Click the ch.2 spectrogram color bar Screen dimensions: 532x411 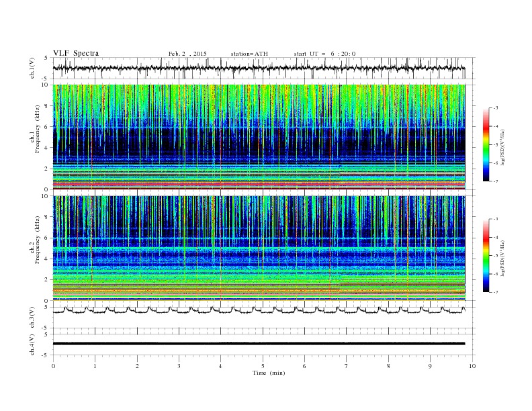(x=486, y=256)
